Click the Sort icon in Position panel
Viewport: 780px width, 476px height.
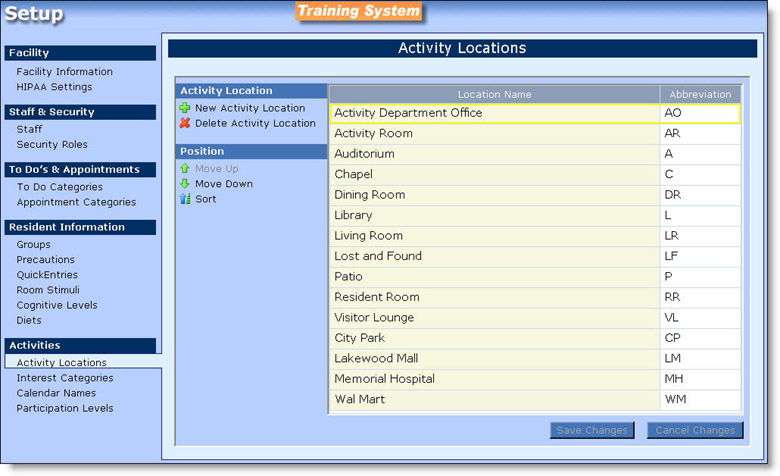click(x=185, y=199)
